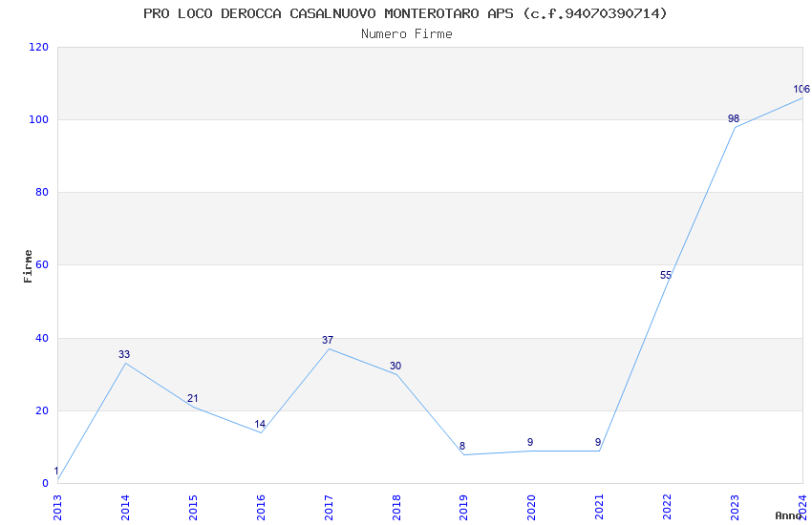This screenshot has width=812, height=525.
Task: Click the 2015 year tick label
Action: 193,508
